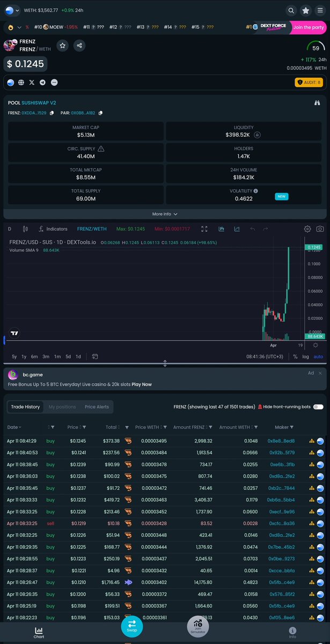
Task: Tap the Swap button in bottom bar
Action: pyautogui.click(x=132, y=626)
